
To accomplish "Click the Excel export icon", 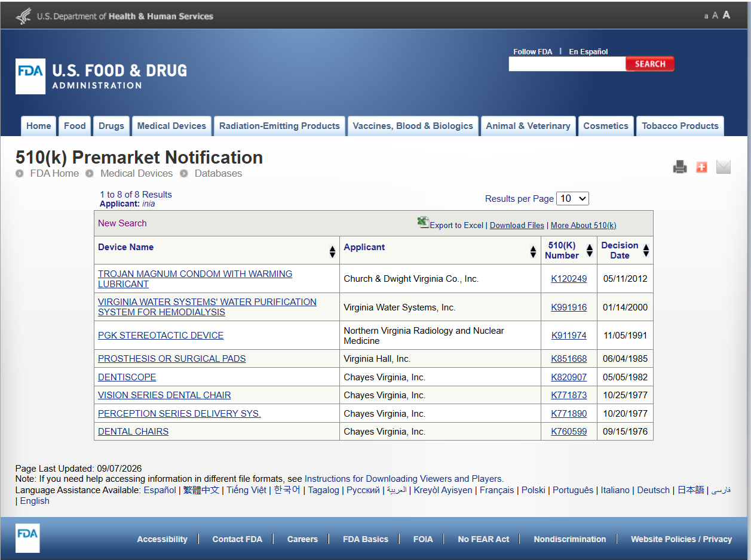I will tap(423, 222).
